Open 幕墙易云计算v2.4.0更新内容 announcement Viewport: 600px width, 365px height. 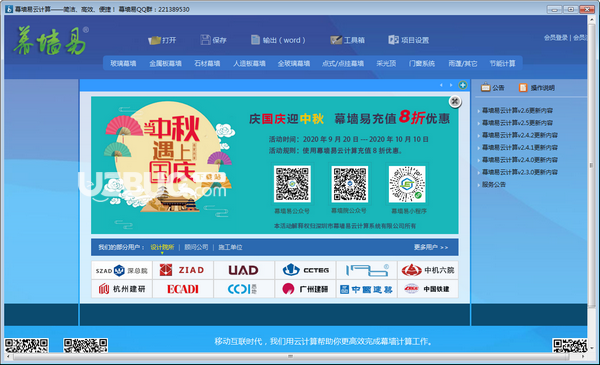pos(520,160)
